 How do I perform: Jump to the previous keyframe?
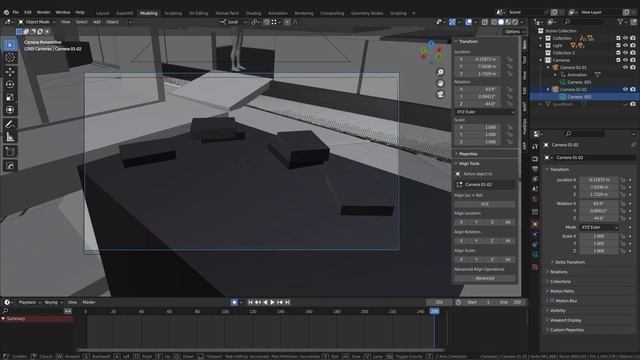click(258, 302)
